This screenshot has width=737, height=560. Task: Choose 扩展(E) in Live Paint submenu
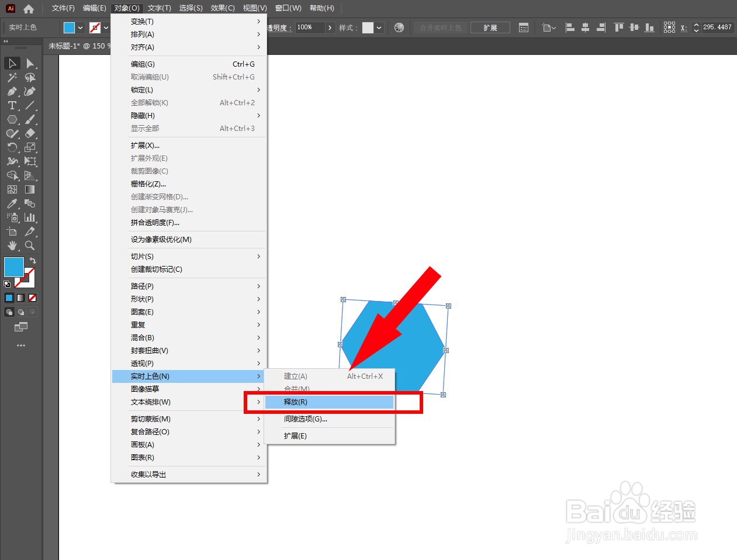pos(330,436)
